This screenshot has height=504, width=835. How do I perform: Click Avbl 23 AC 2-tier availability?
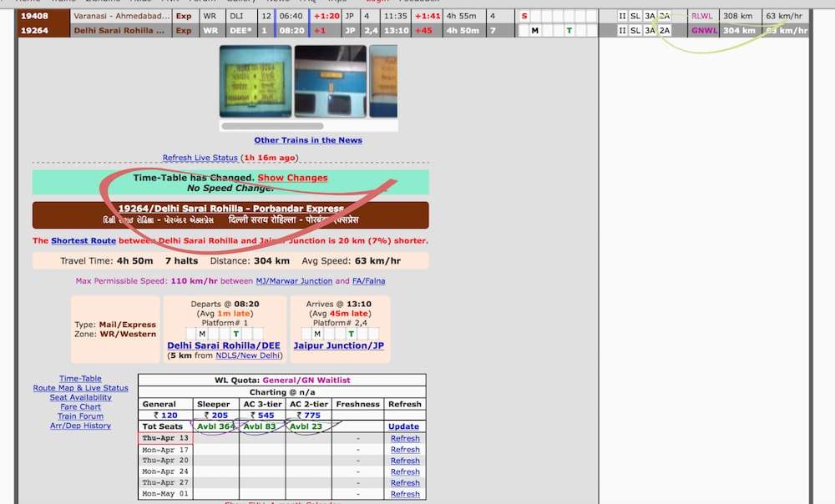[306, 426]
